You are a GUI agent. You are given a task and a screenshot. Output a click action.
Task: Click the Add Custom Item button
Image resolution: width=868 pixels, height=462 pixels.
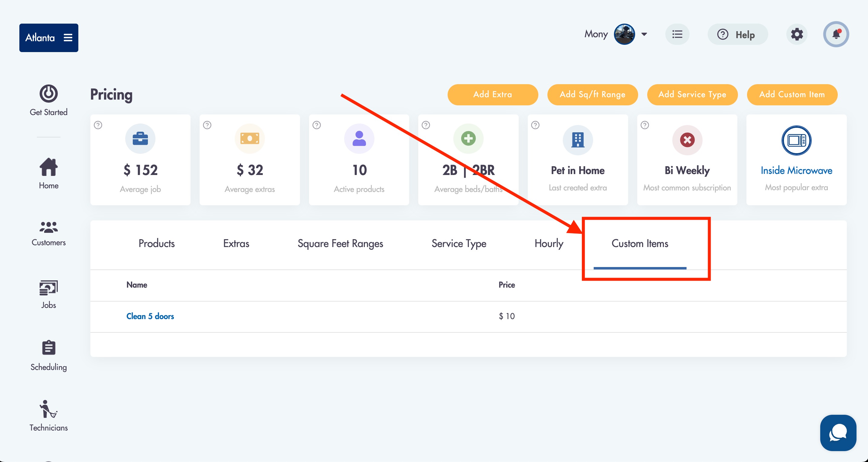click(x=792, y=94)
